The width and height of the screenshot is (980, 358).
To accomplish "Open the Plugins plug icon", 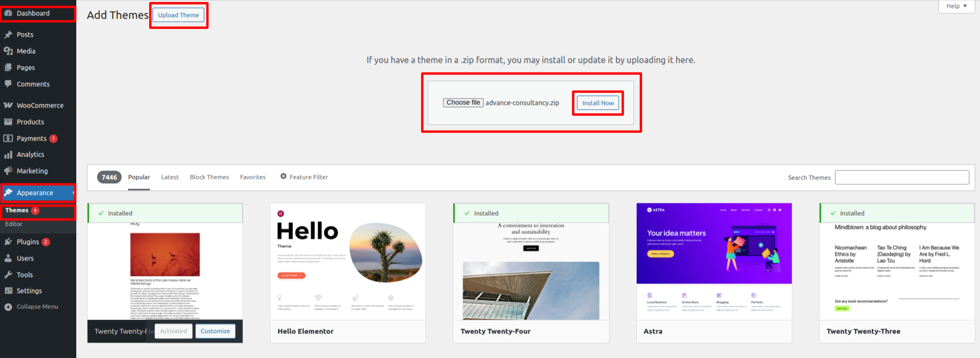I will pyautogui.click(x=8, y=242).
